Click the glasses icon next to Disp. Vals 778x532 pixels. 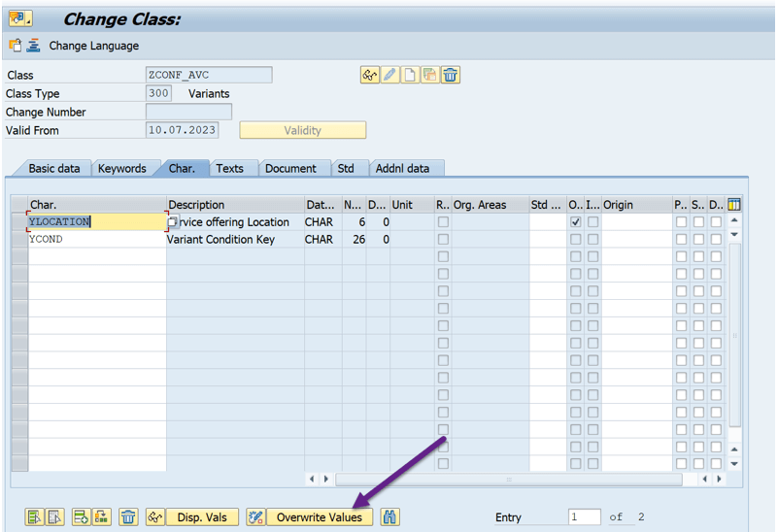click(155, 517)
